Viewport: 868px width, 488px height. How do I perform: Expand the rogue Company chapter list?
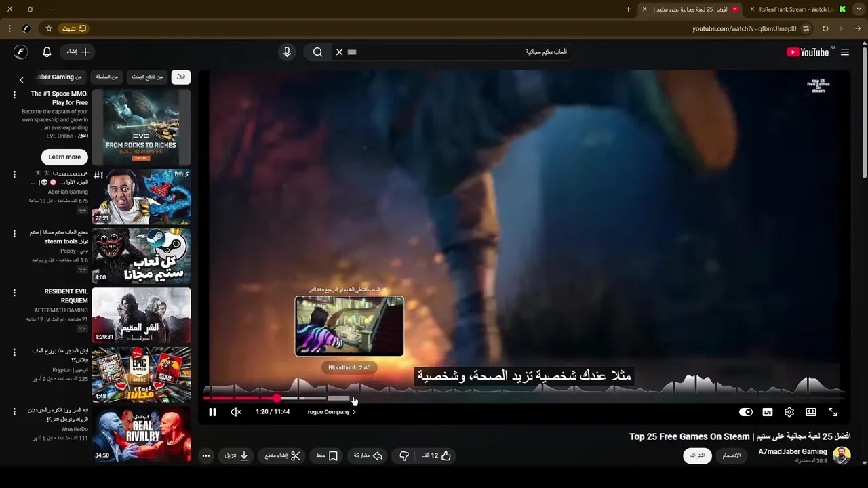click(x=332, y=412)
